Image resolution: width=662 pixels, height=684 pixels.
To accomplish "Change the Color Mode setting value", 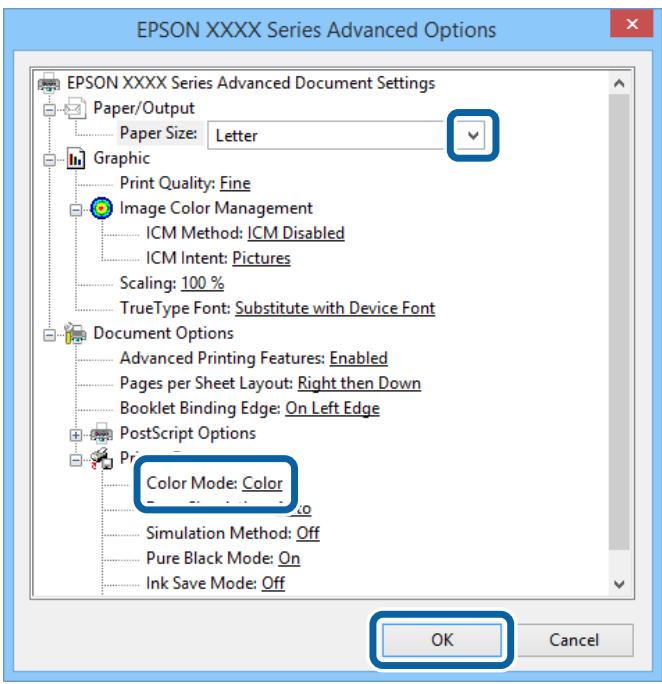I will (262, 484).
